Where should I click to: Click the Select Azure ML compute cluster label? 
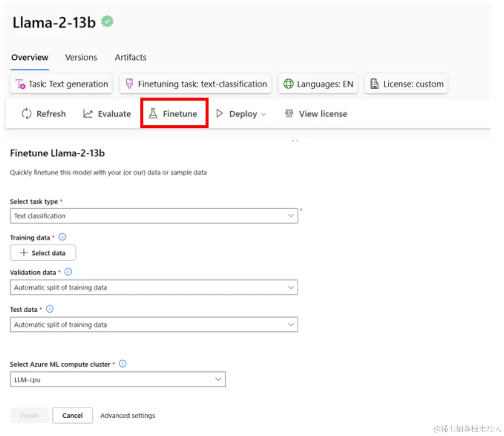pyautogui.click(x=60, y=364)
